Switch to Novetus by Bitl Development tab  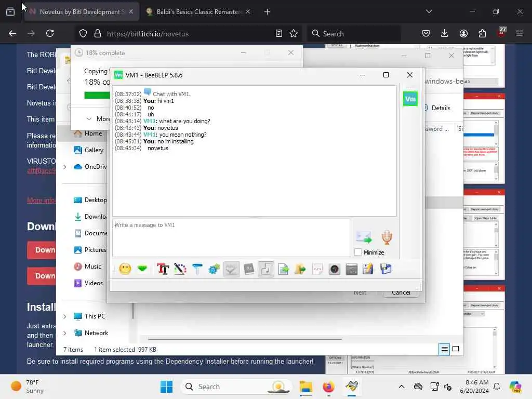click(x=82, y=12)
